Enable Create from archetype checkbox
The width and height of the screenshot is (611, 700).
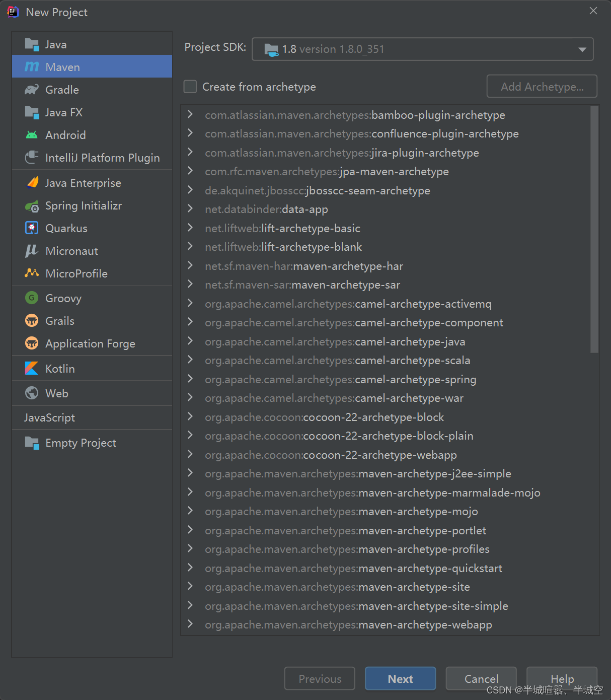190,87
